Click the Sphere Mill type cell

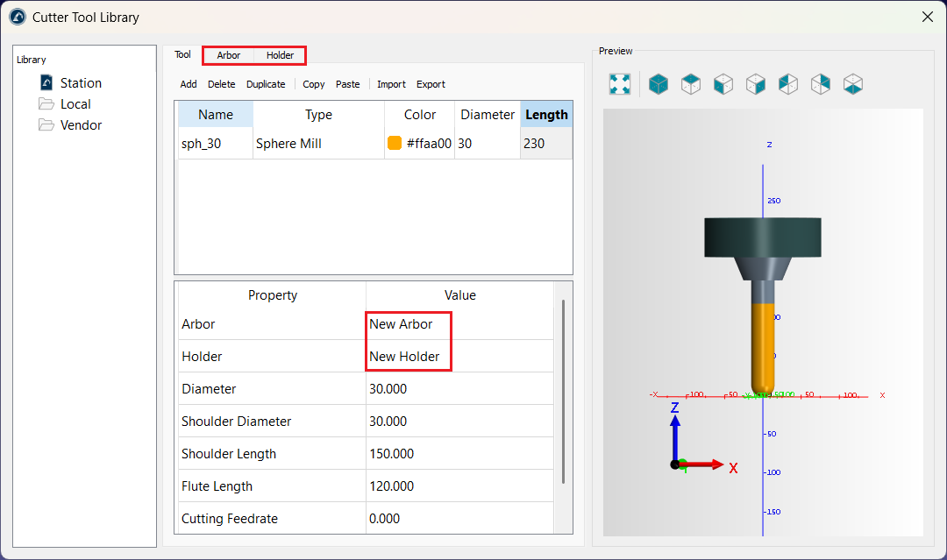[318, 144]
